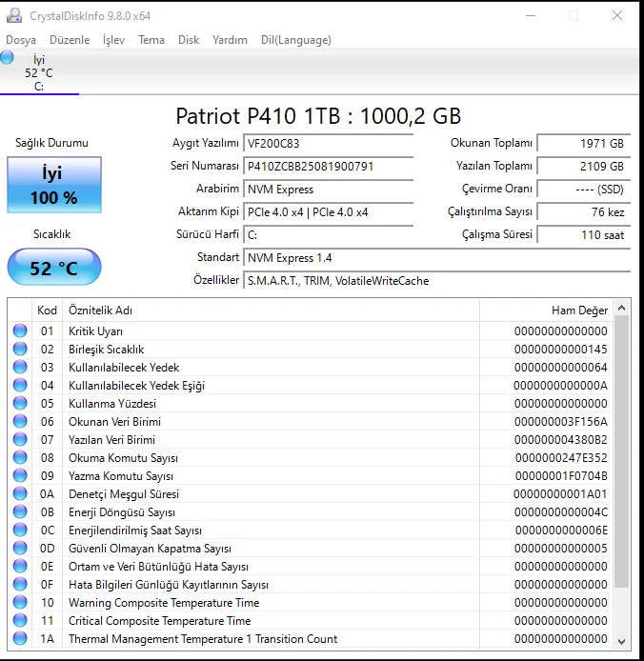
Task: Click status orb for Güvenli Olmayan Kapatma Sayısı row
Action: [x=20, y=548]
